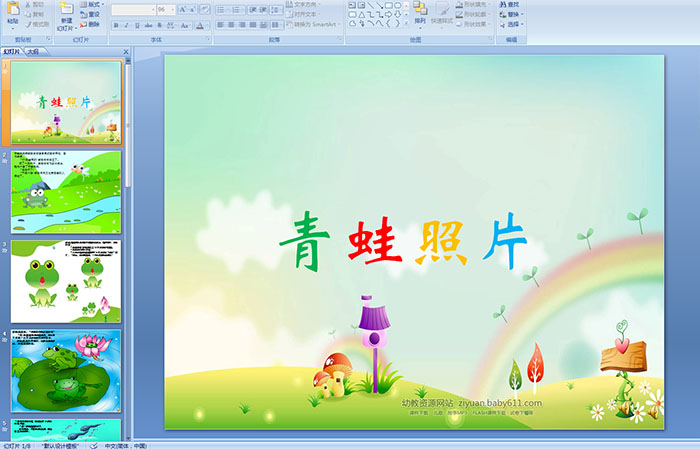Screen dimensions: 700x449
Task: Switch to the Outline tab
Action: coord(34,50)
